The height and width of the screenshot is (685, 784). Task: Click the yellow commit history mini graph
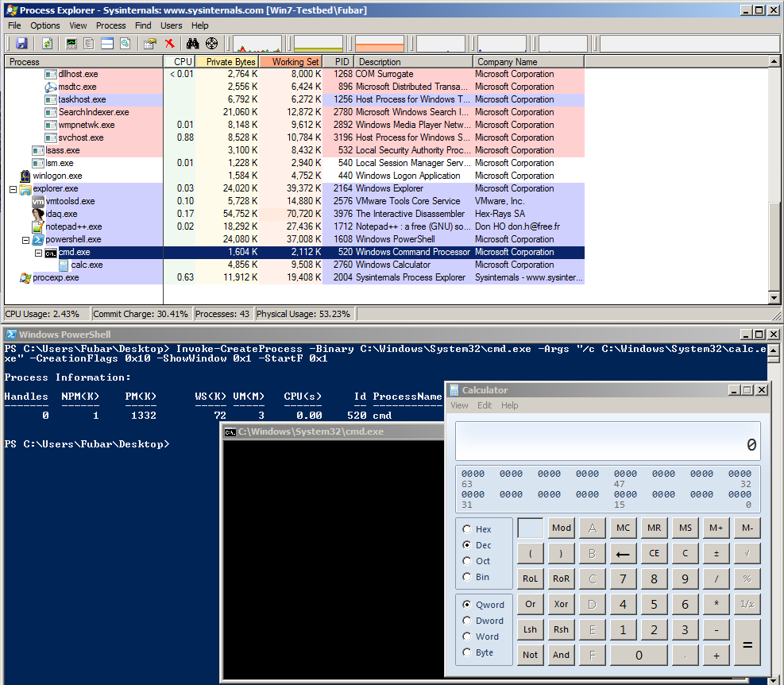pyautogui.click(x=318, y=44)
